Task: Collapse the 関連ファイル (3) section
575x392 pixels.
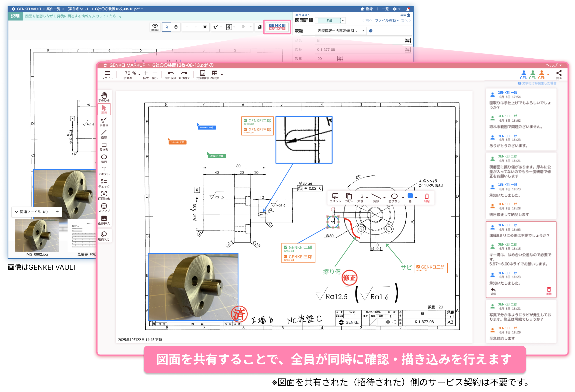Action: 16,212
